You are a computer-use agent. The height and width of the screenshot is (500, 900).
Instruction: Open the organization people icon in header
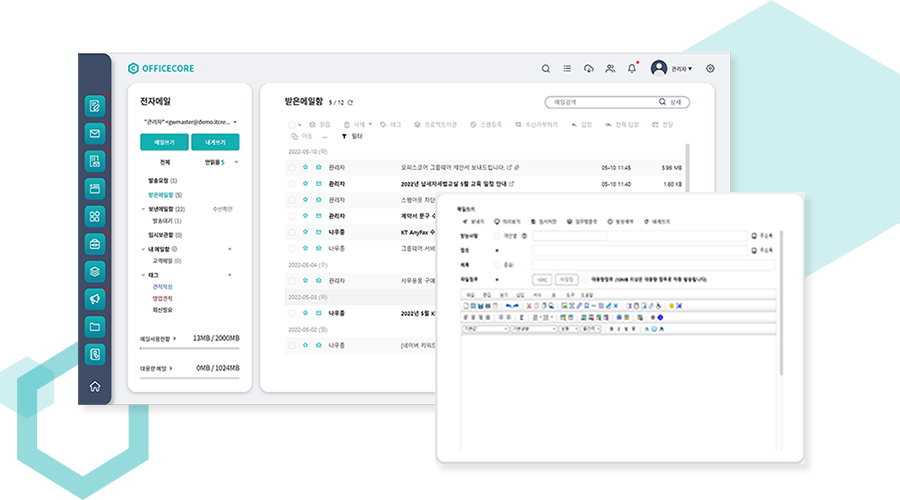coord(610,69)
